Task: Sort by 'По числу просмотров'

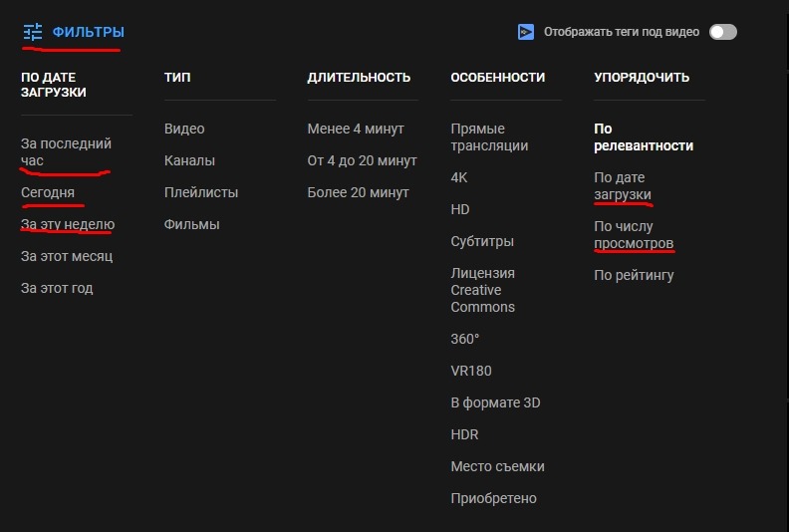Action: tap(634, 234)
